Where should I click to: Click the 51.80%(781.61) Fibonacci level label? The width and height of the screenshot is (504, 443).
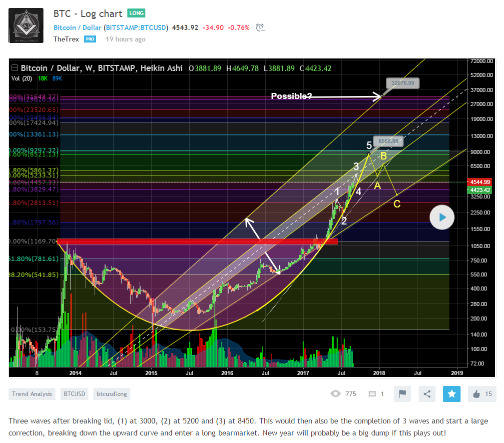34,258
